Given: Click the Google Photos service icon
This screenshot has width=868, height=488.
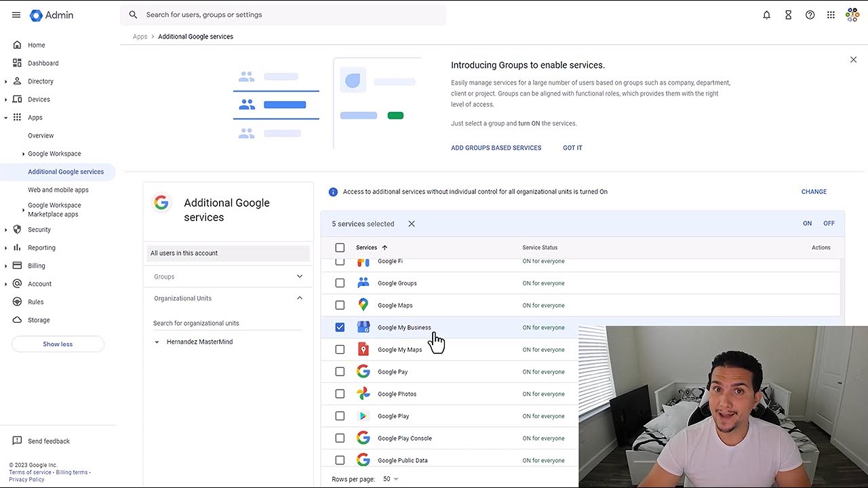Looking at the screenshot, I should coord(363,394).
